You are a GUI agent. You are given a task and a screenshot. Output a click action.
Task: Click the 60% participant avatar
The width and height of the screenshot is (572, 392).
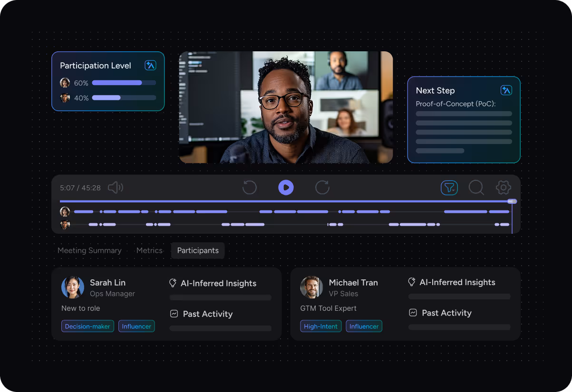click(65, 83)
